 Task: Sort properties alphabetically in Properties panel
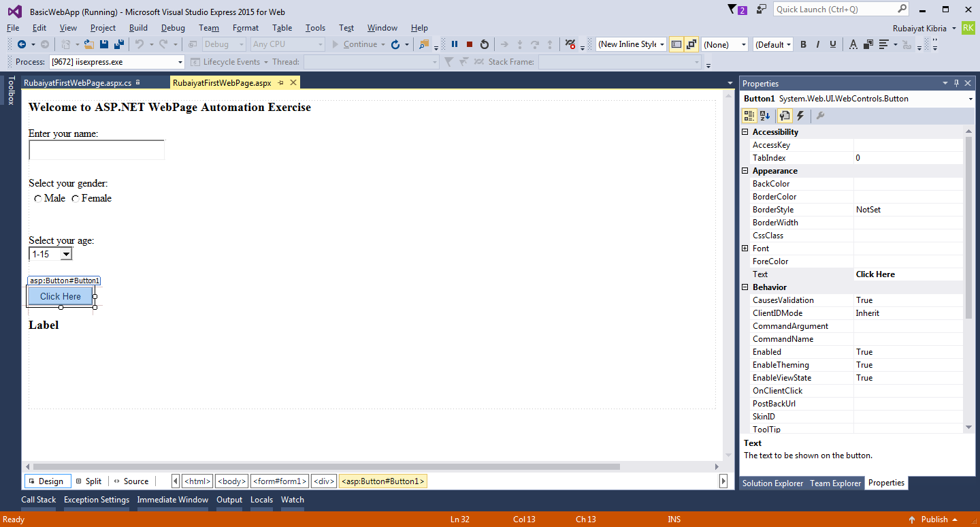click(x=765, y=116)
